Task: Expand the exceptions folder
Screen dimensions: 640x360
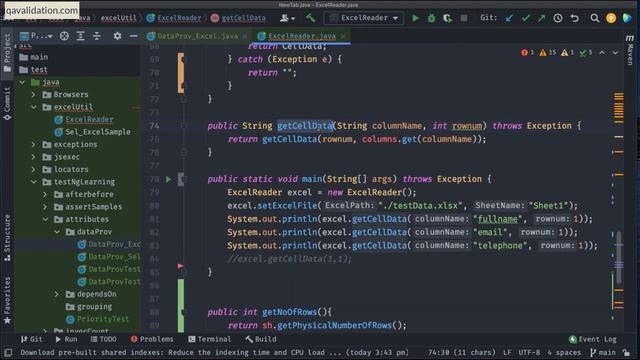Action: [x=33, y=144]
